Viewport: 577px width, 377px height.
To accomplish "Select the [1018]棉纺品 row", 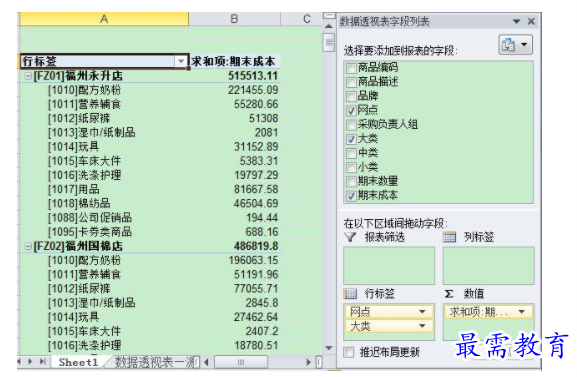I will pos(79,204).
